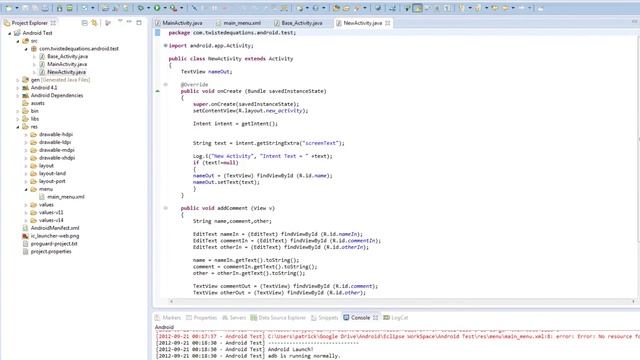Open the Properties tab in bottom panel
The image size is (640, 360).
pos(202,318)
